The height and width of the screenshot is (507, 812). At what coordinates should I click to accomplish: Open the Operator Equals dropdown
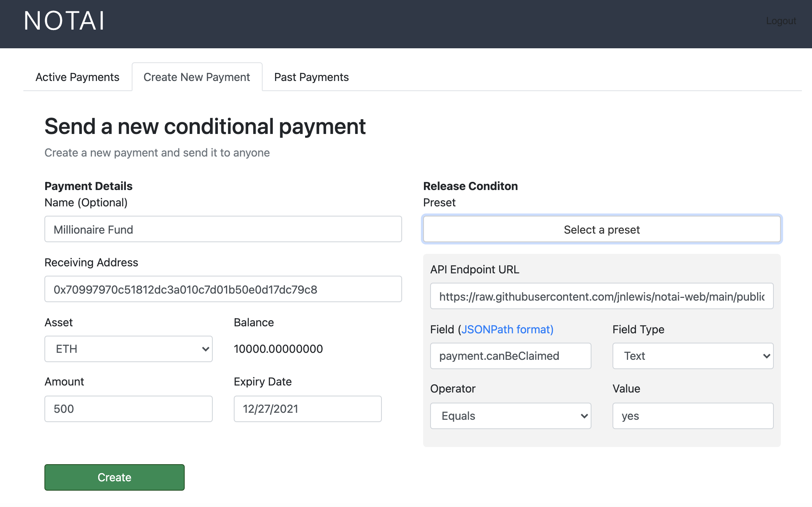pos(510,416)
